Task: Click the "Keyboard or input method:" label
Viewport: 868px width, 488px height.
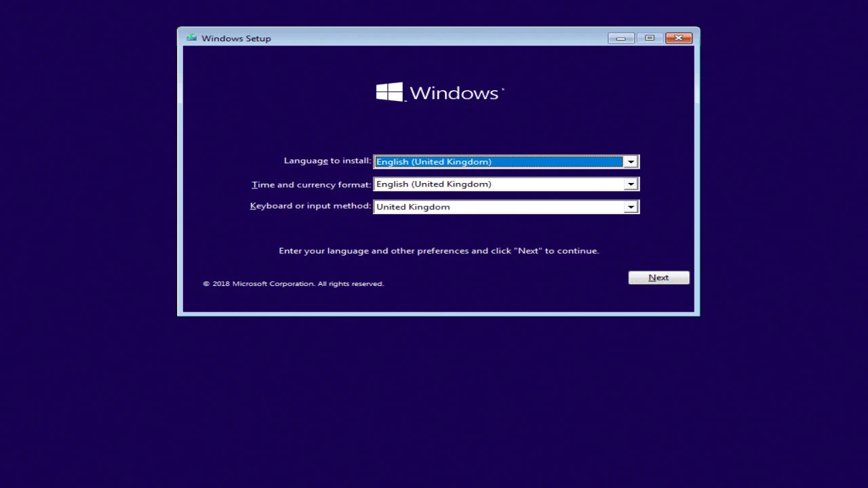Action: [311, 206]
